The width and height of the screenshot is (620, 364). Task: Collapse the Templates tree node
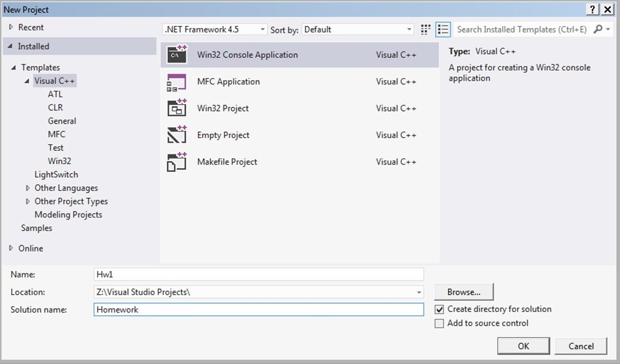point(14,68)
